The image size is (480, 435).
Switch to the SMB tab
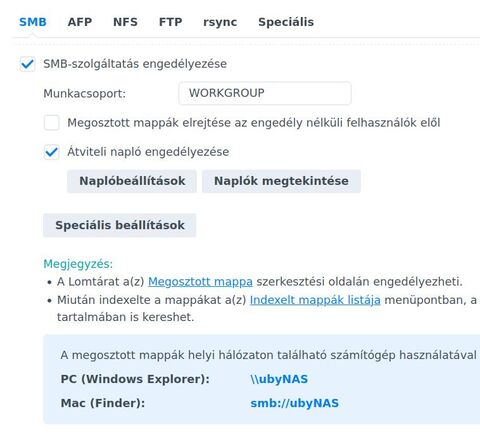click(33, 22)
